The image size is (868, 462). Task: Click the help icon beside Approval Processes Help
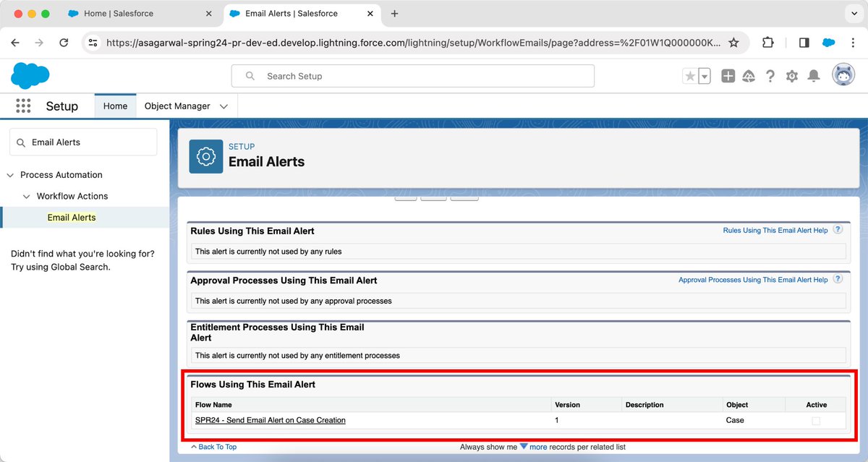[838, 278]
